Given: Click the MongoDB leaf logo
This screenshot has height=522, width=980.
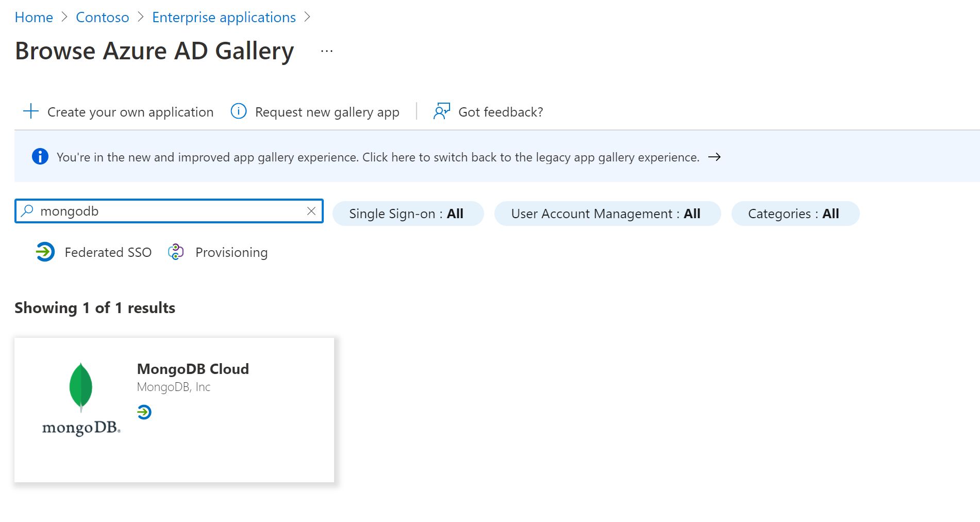Looking at the screenshot, I should click(x=81, y=387).
